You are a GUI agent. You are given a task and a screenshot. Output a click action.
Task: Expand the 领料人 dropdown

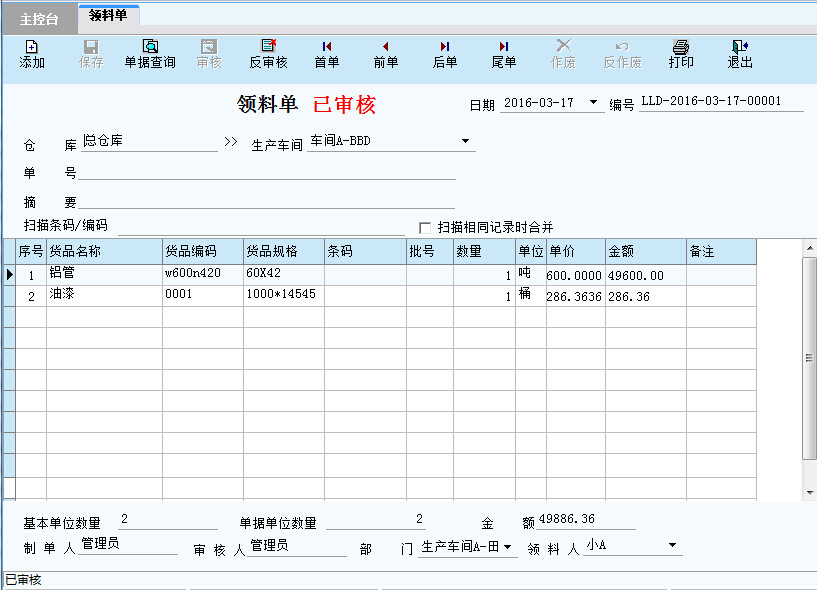click(x=672, y=545)
